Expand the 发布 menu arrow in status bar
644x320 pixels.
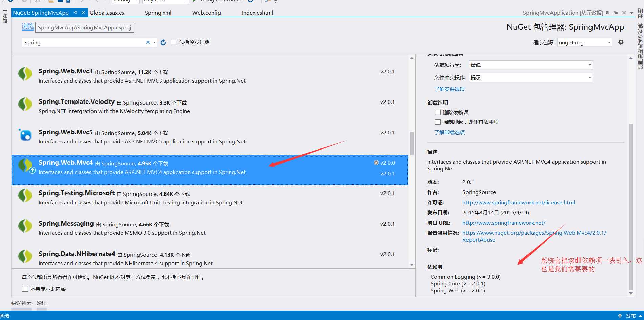(x=640, y=316)
